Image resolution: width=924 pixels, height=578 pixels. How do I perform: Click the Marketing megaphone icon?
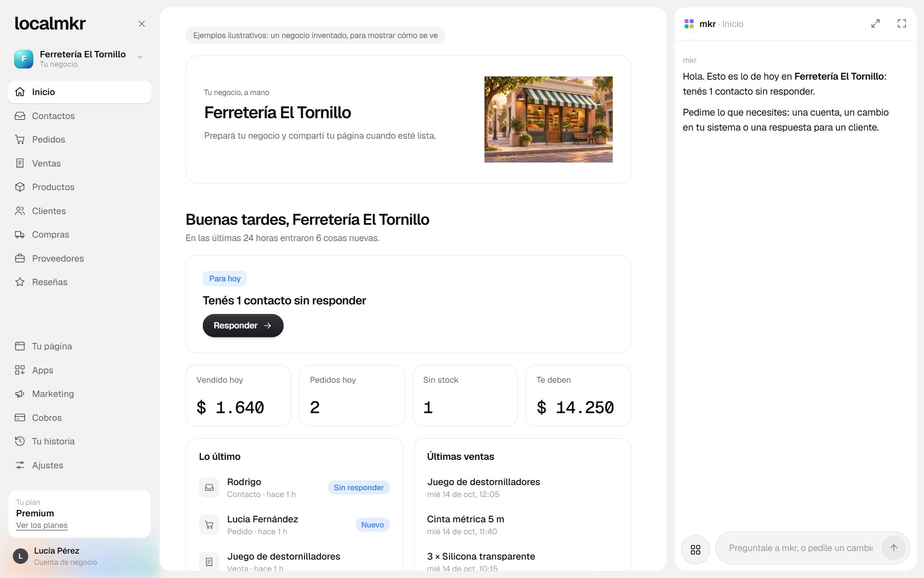pos(20,393)
